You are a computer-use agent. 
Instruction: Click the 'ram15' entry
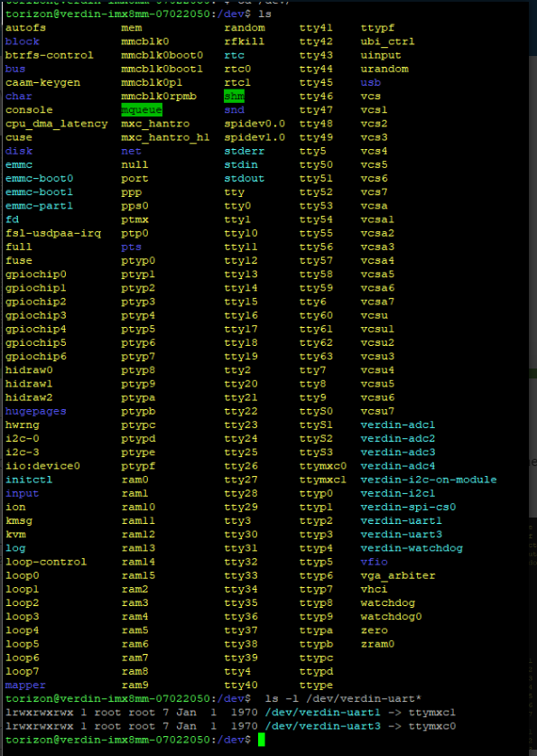coord(139,575)
